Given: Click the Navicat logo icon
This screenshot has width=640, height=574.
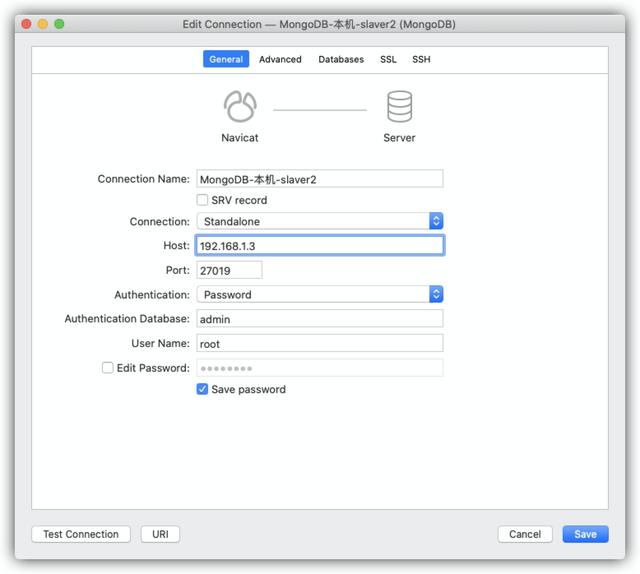Looking at the screenshot, I should click(x=240, y=107).
